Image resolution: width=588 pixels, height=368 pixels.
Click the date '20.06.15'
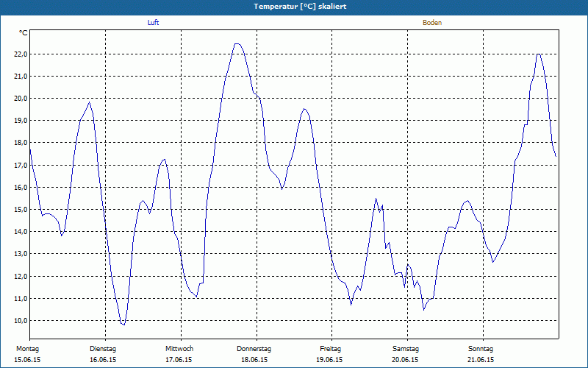coord(405,360)
